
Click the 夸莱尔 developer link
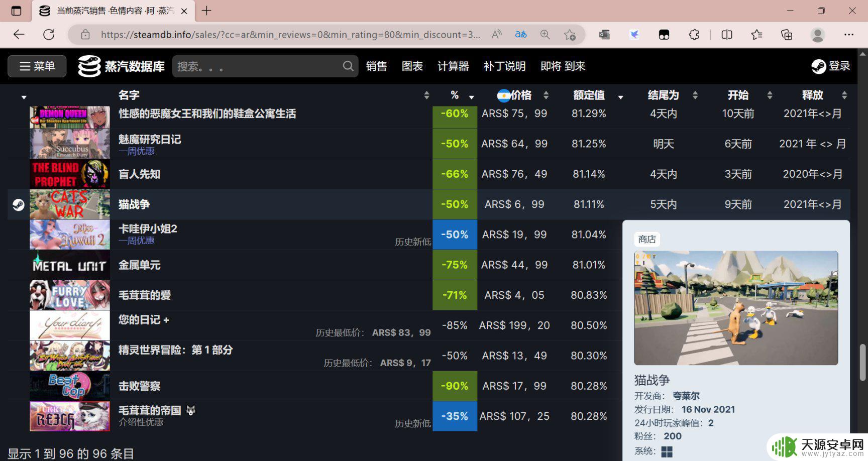coord(686,396)
